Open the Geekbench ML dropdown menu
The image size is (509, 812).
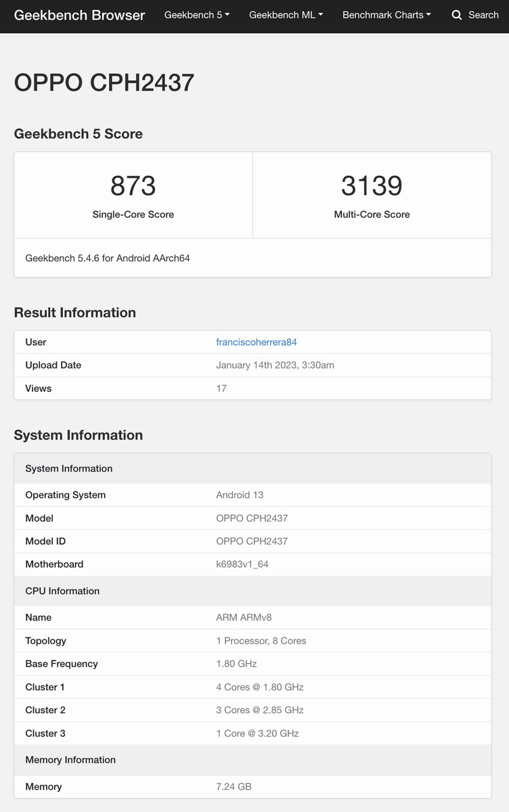tap(286, 15)
